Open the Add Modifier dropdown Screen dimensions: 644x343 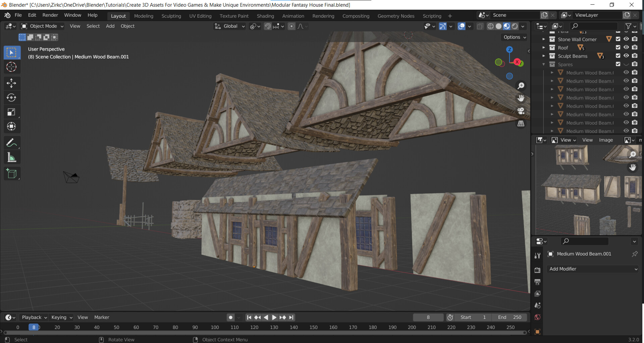pos(593,269)
